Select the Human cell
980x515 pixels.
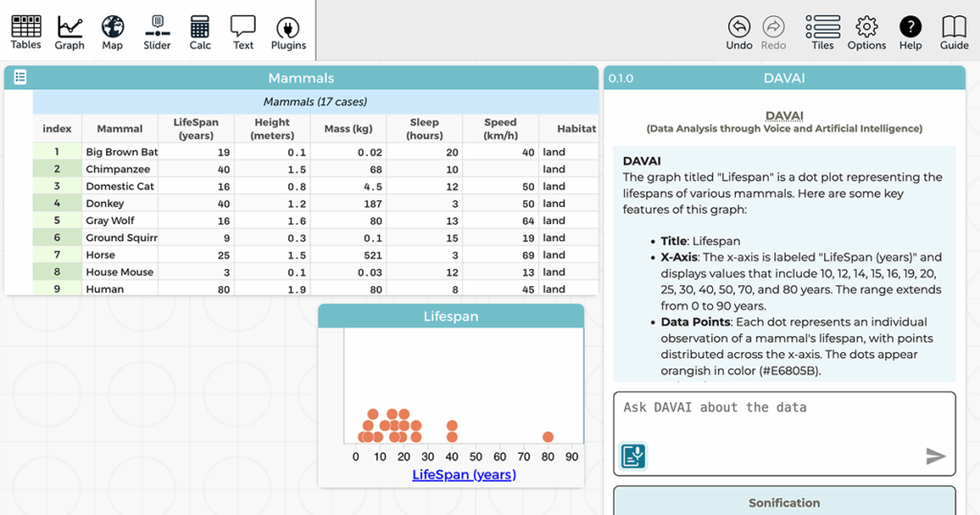tap(120, 289)
